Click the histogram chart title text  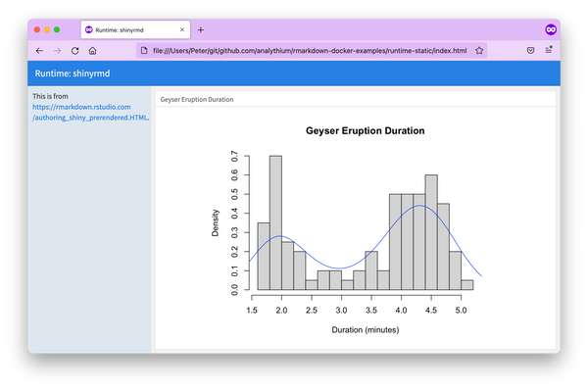tap(366, 131)
